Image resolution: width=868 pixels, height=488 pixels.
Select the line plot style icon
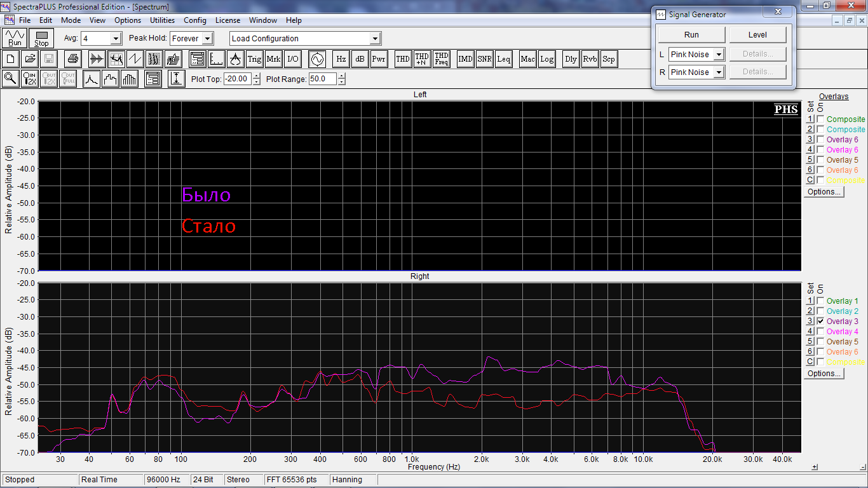click(x=92, y=79)
